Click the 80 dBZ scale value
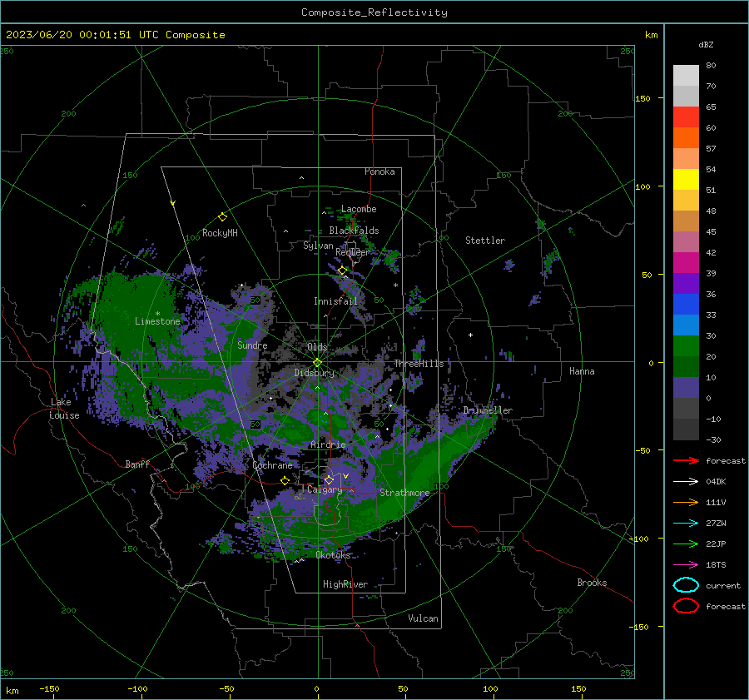The height and width of the screenshot is (700, 749). point(711,66)
